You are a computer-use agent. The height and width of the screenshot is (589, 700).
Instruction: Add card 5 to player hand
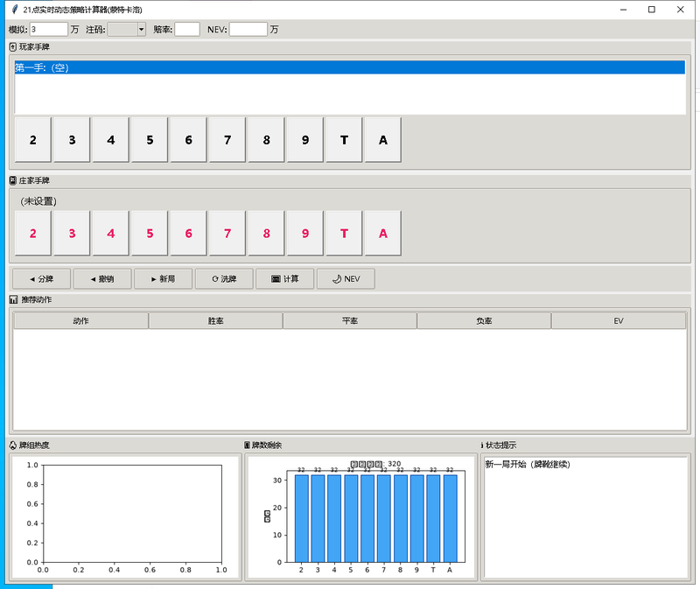150,140
